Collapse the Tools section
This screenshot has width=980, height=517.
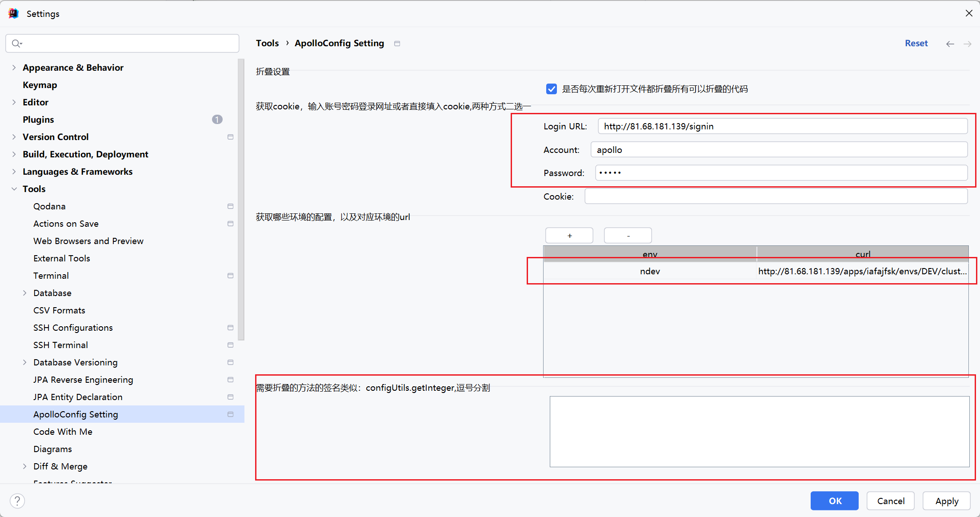pyautogui.click(x=14, y=189)
